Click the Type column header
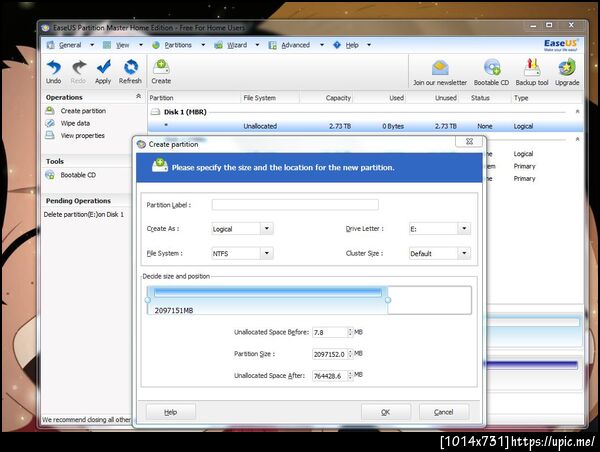 521,98
